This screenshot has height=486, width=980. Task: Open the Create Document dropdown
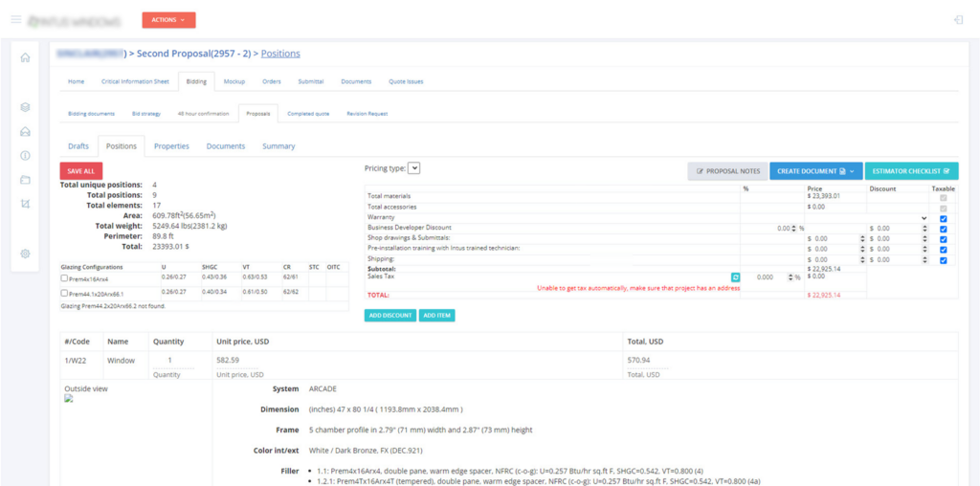[815, 170]
